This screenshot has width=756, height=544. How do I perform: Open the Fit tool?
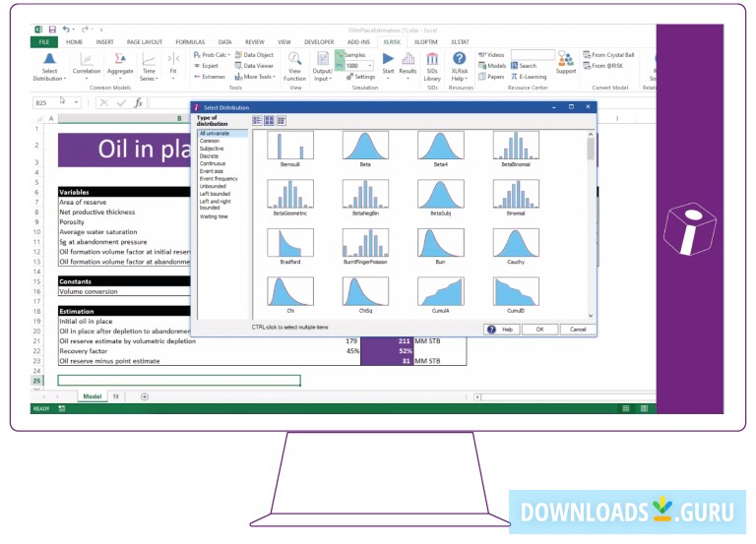(x=173, y=67)
